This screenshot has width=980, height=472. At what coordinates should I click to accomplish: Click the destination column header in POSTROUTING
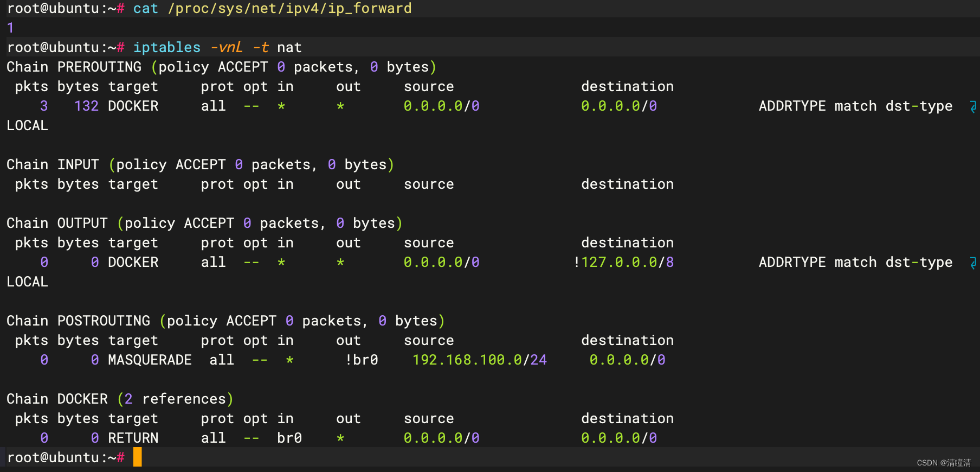coord(628,341)
